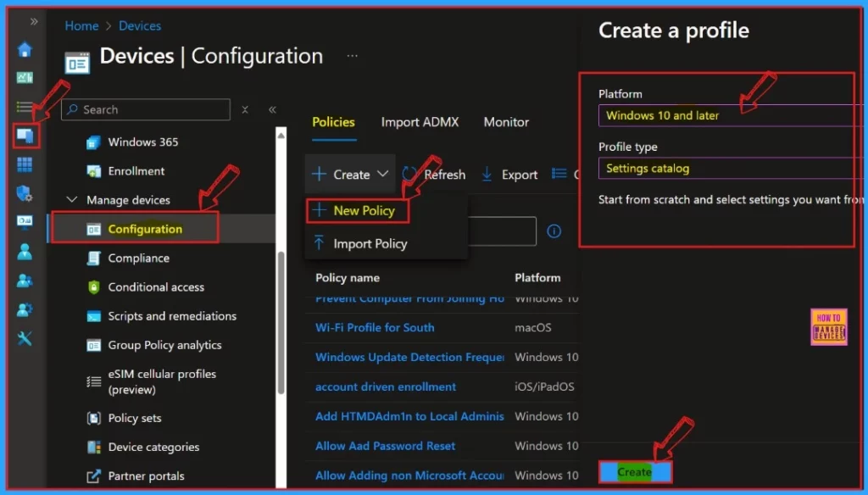Viewport: 868px width, 495px height.
Task: Open the Profile type dropdown
Action: point(731,169)
